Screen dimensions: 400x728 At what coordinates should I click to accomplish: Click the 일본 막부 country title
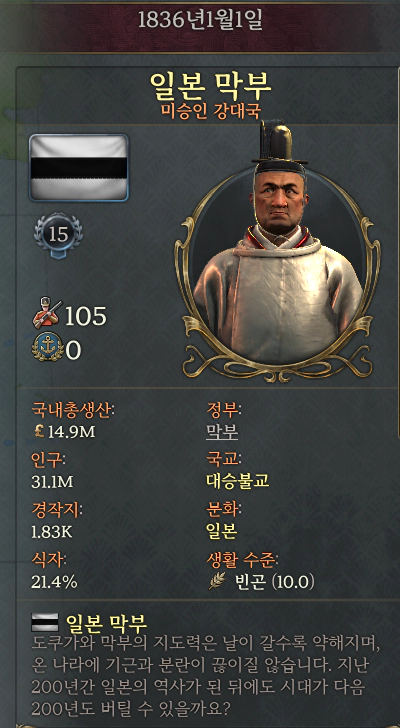click(210, 85)
